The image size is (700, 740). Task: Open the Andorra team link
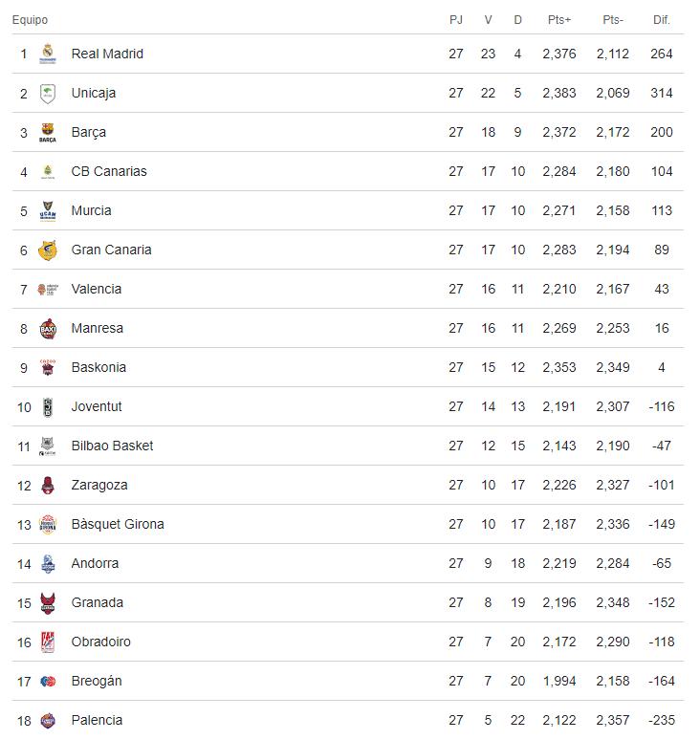coord(95,563)
